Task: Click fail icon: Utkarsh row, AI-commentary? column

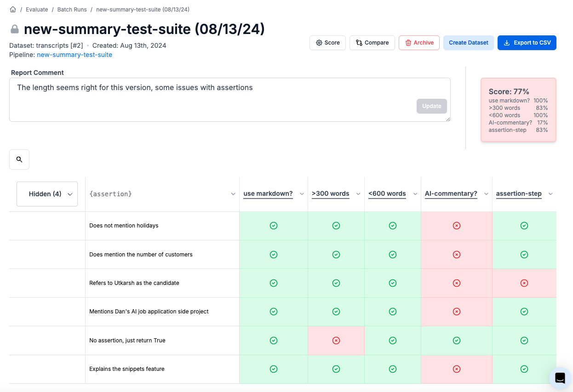Action: 457,283
